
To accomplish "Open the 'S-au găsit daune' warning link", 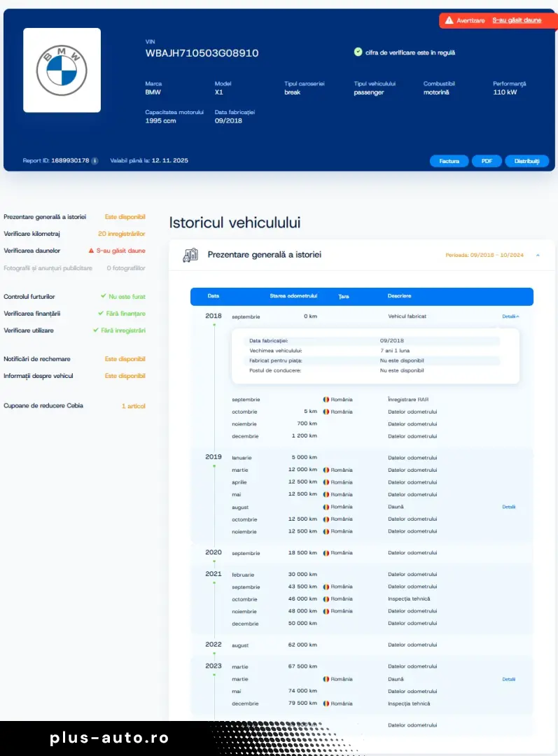I will 517,21.
